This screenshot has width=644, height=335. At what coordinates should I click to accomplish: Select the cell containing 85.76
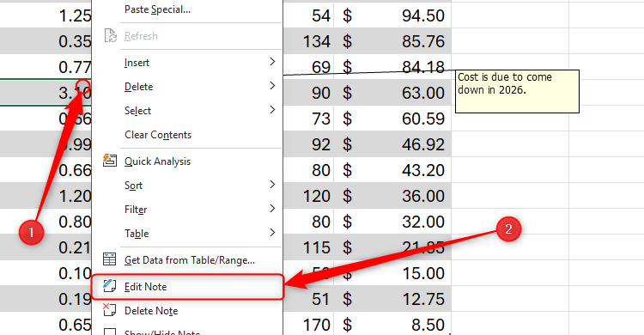[x=392, y=41]
